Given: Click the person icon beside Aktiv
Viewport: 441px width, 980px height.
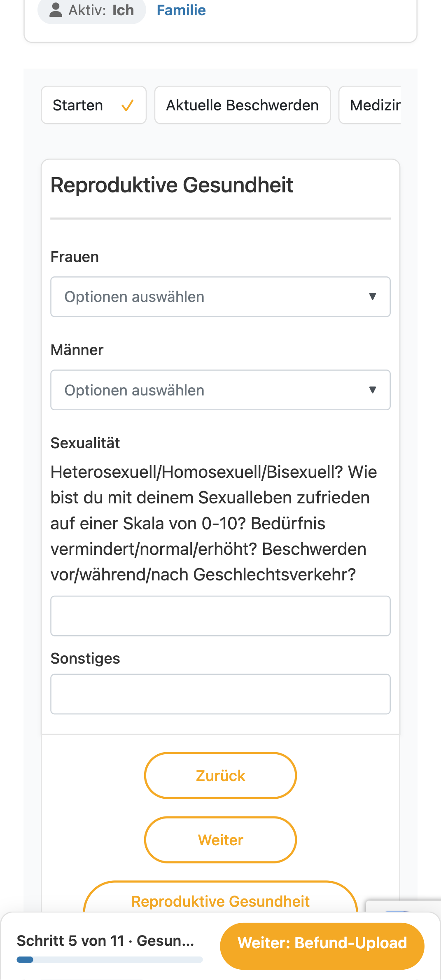Looking at the screenshot, I should click(x=56, y=10).
